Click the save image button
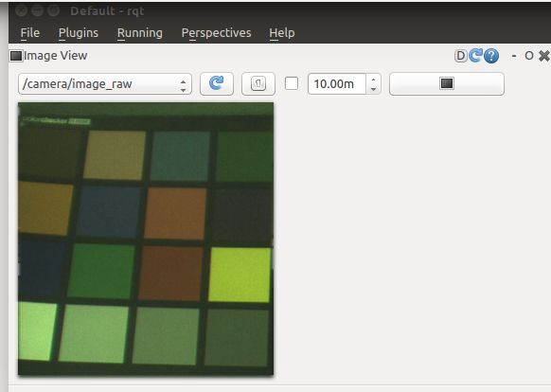Image resolution: width=551 pixels, height=392 pixels. 447,83
